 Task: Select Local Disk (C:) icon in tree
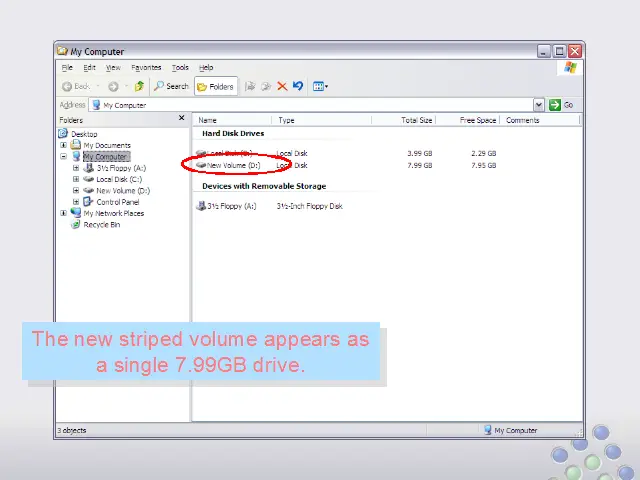click(x=89, y=179)
